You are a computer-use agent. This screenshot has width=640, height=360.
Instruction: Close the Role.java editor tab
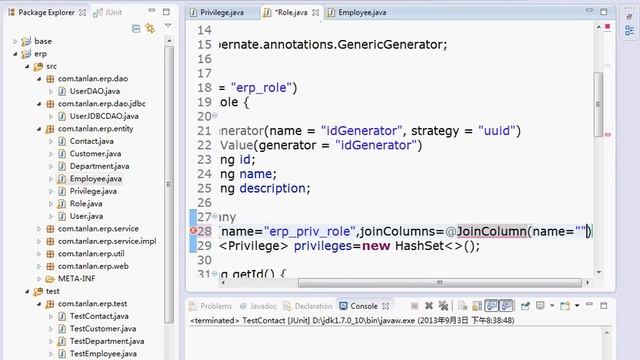[x=316, y=13]
